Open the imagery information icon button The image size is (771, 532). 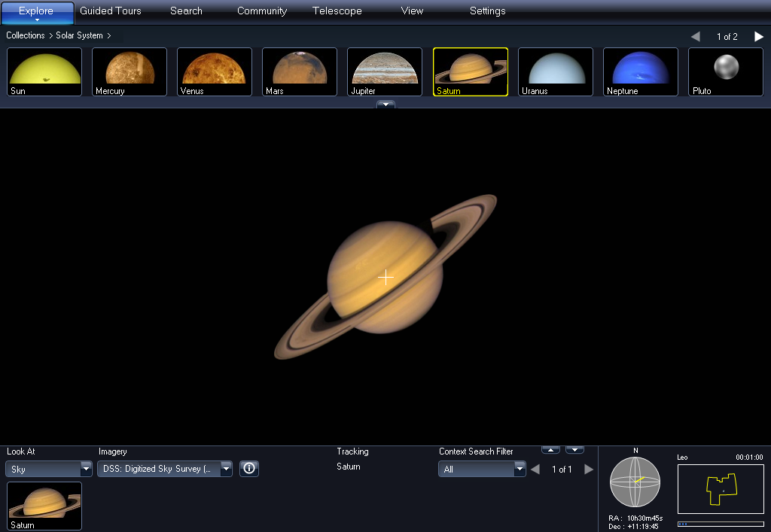tap(249, 469)
